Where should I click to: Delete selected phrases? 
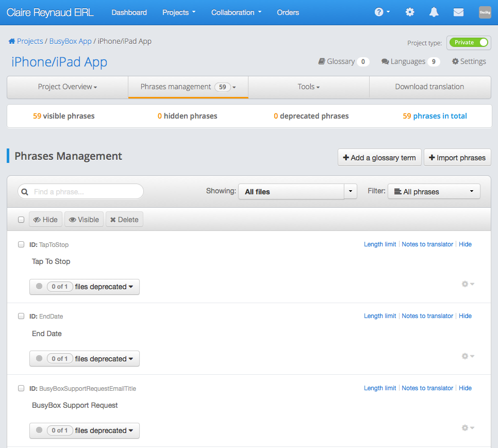[x=124, y=220]
